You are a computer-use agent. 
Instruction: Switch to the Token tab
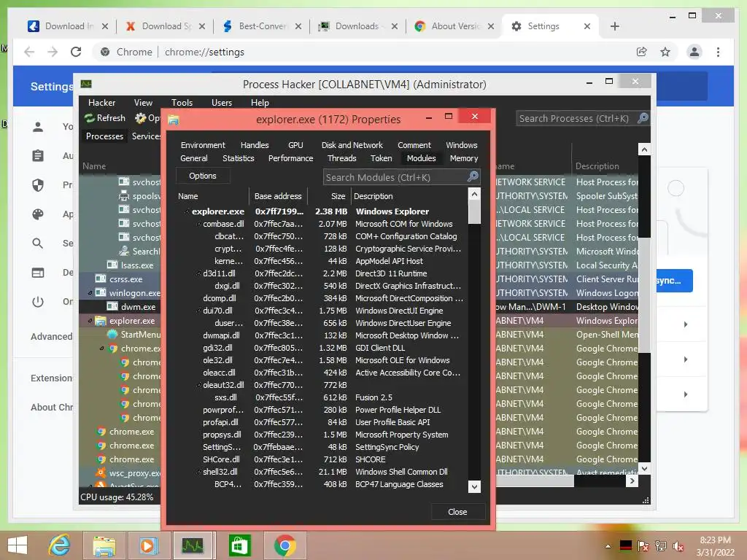(x=381, y=158)
